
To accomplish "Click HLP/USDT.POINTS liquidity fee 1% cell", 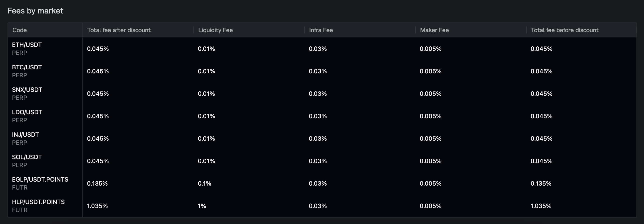I will coord(202,206).
